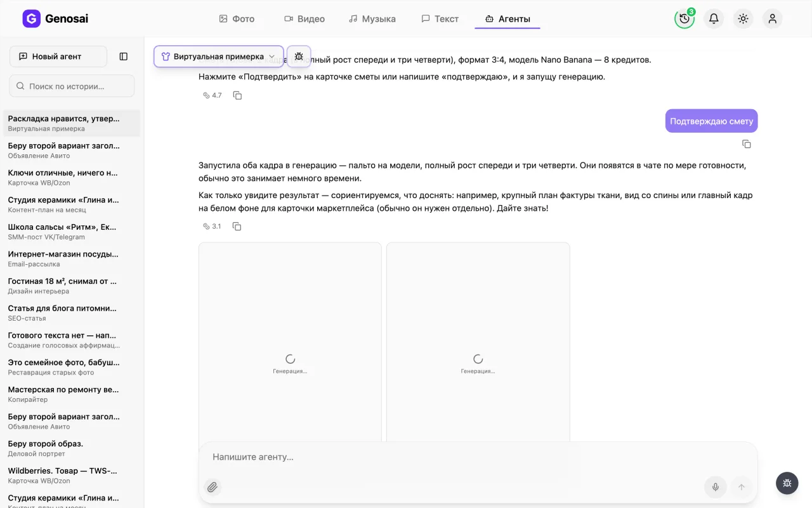
Task: Open chat 'Раскладка нравится, утвер...'
Action: pyautogui.click(x=72, y=123)
